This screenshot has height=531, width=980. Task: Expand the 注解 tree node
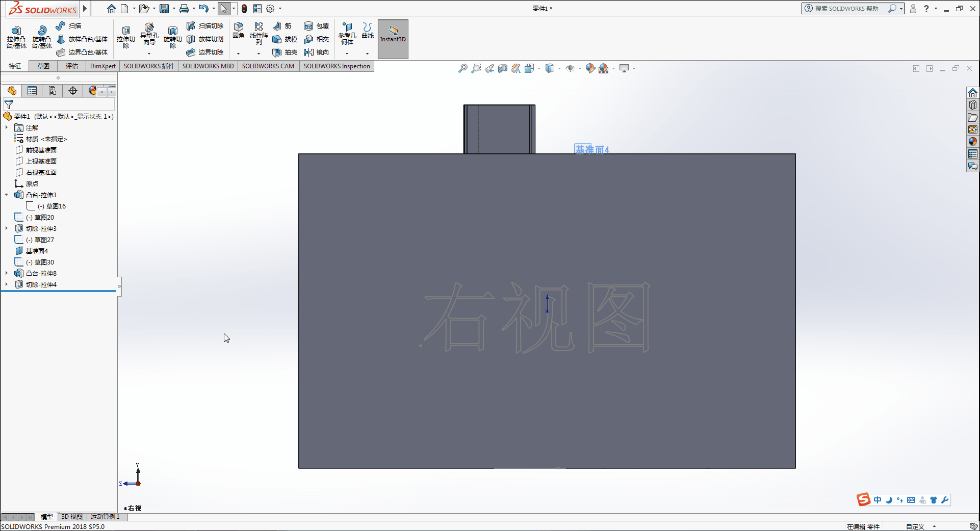(x=7, y=127)
